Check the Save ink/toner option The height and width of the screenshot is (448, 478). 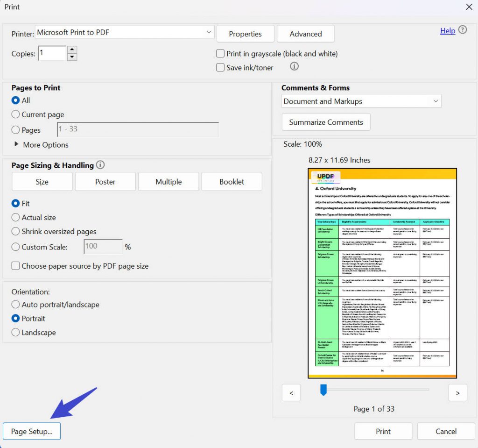(220, 67)
